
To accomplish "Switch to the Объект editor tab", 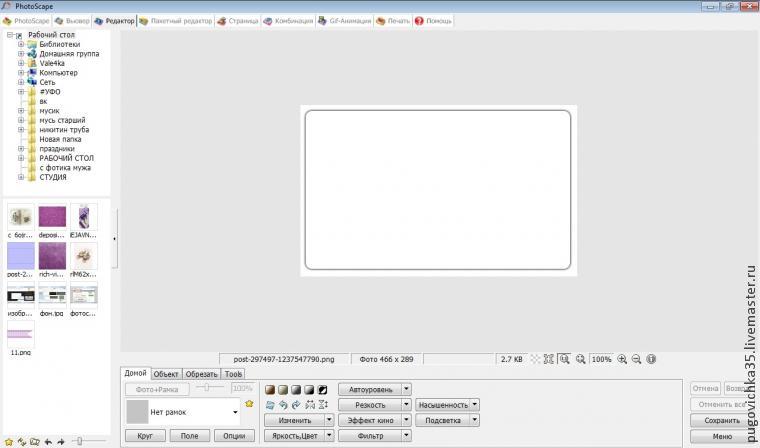I will (x=166, y=374).
